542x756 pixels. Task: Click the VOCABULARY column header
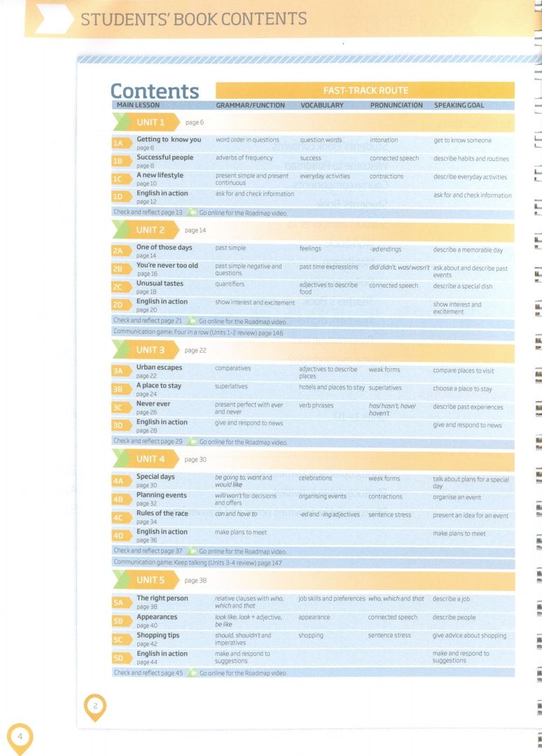(322, 105)
